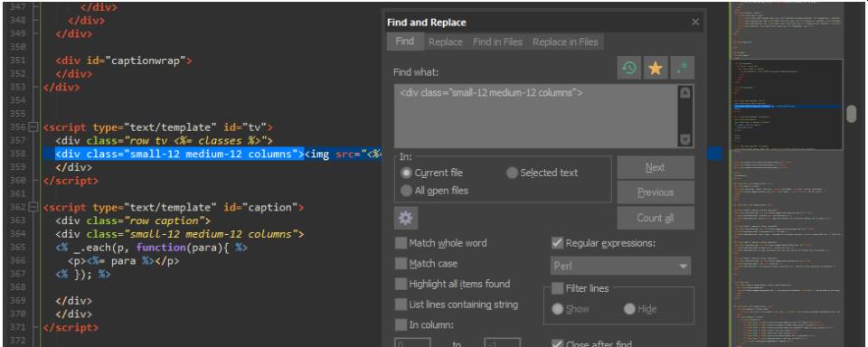Enable Match case checkbox

pyautogui.click(x=401, y=264)
